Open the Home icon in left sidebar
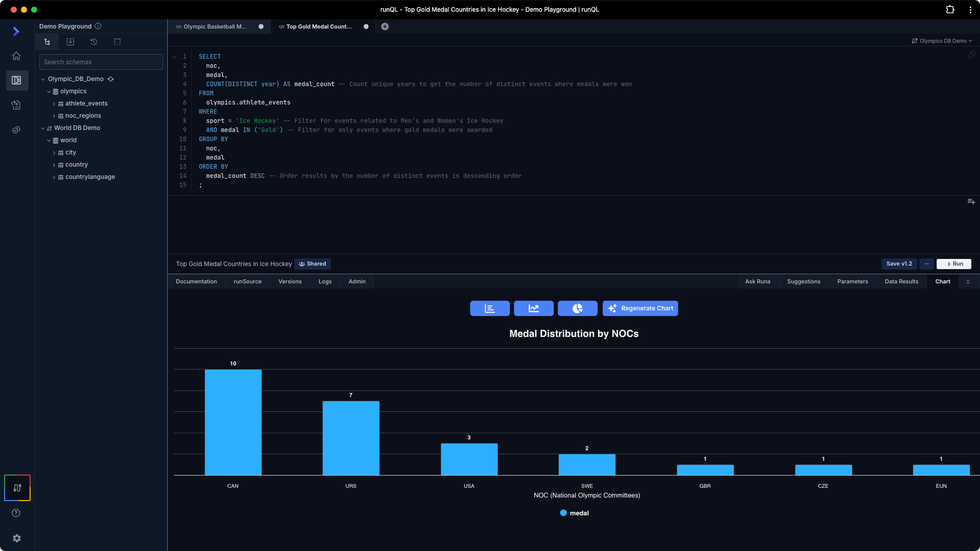The image size is (980, 551). tap(16, 56)
